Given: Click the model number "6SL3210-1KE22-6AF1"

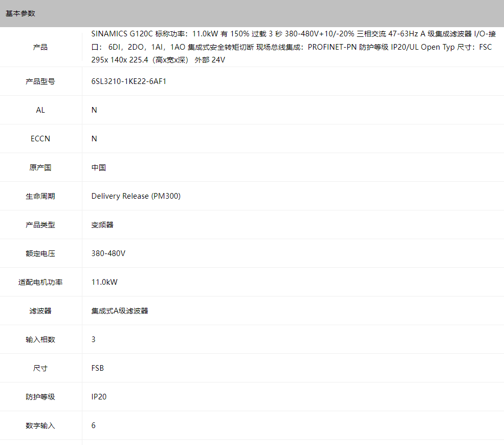Looking at the screenshot, I should [x=128, y=81].
